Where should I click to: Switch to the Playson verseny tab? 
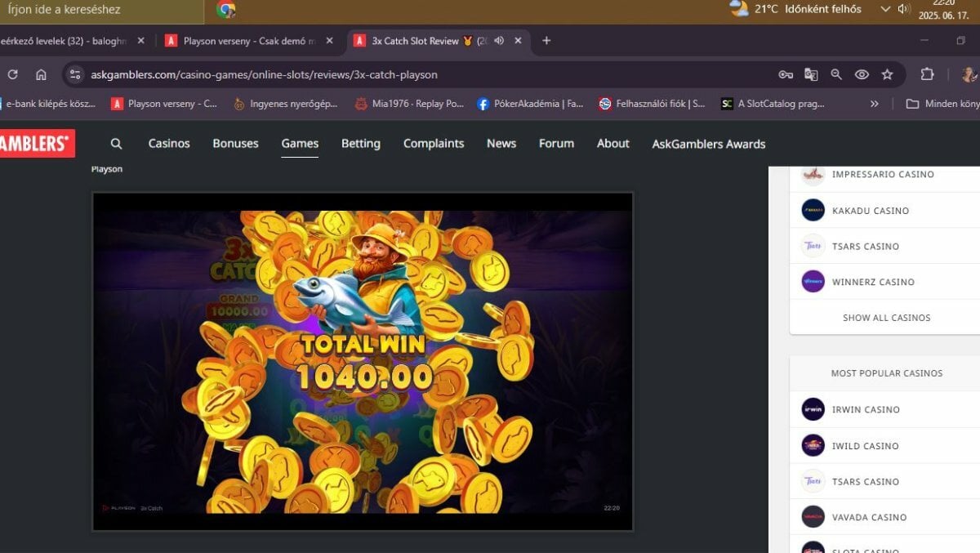click(248, 41)
